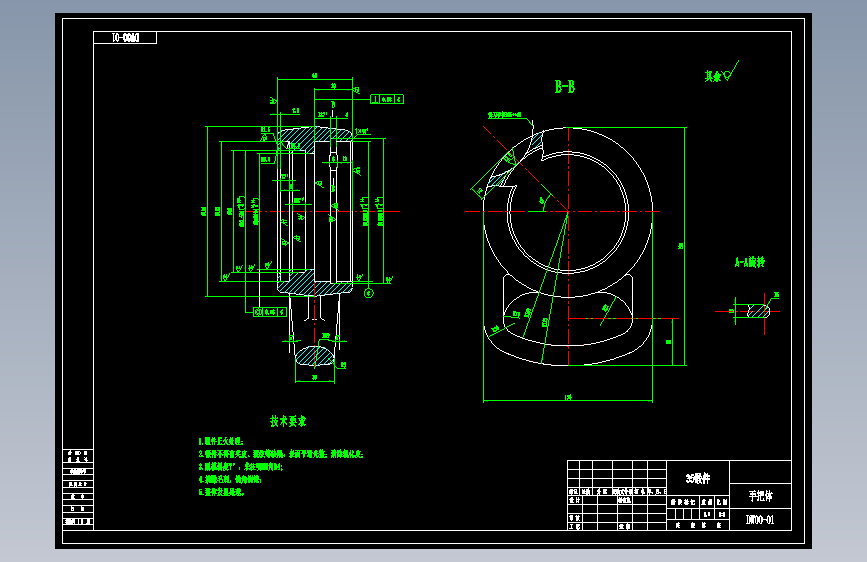
Task: Select the mirrored drawing number box at top-left
Action: [x=125, y=38]
